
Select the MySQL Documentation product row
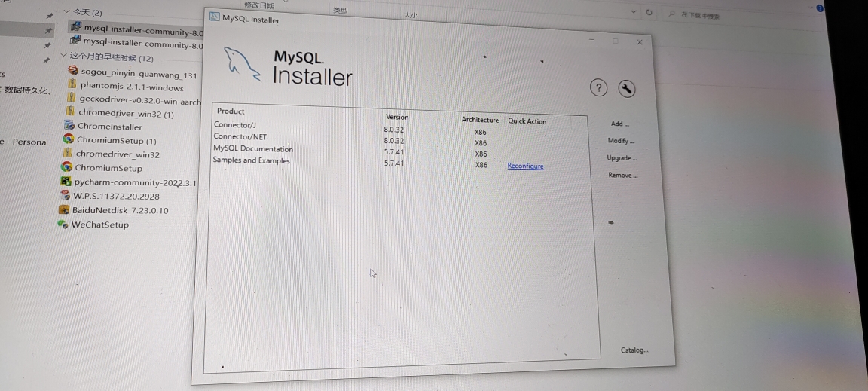pyautogui.click(x=399, y=151)
